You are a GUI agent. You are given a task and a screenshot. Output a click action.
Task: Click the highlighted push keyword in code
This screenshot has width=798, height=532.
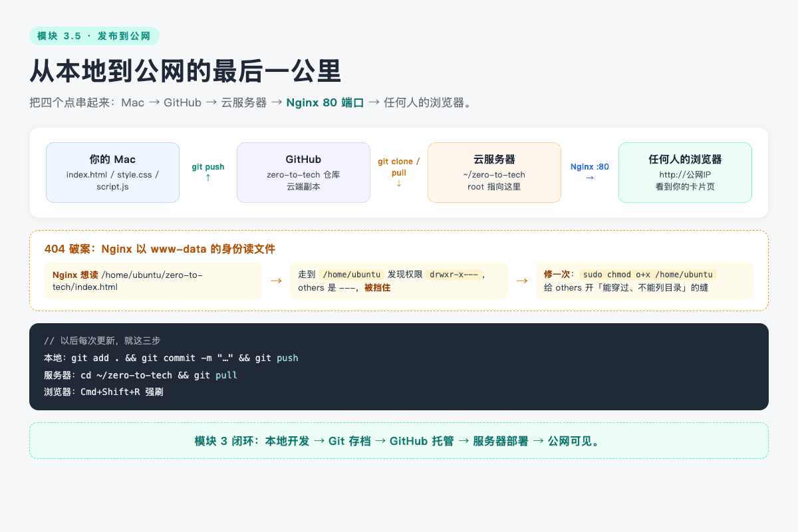click(x=287, y=358)
